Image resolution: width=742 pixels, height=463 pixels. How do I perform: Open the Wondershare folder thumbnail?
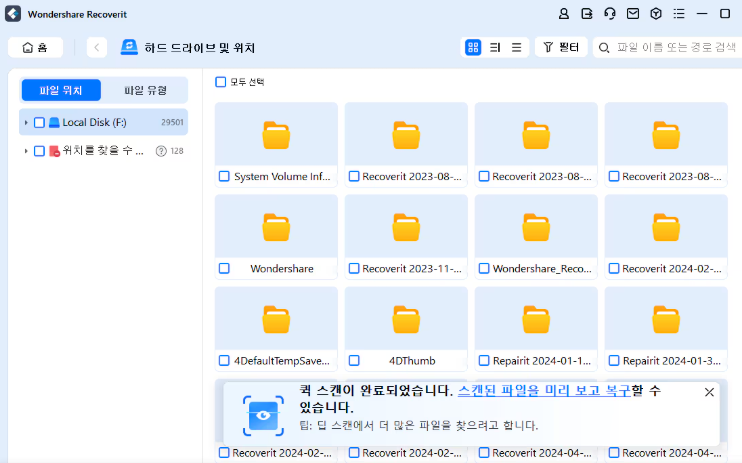click(x=276, y=227)
